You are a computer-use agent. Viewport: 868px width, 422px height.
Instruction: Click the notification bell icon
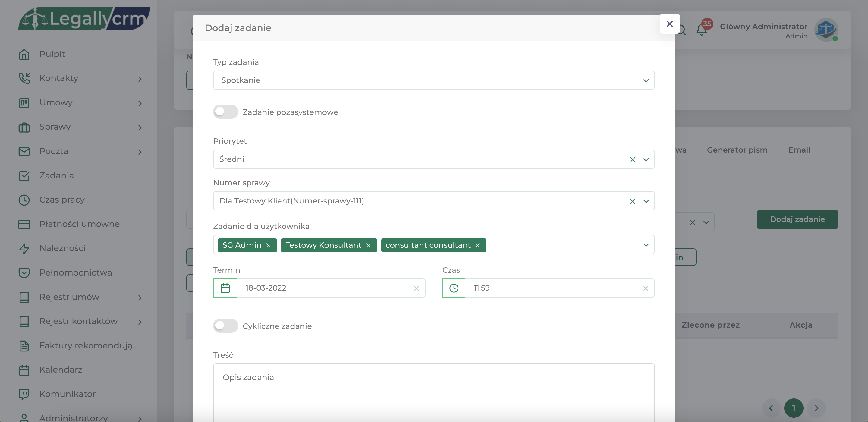[x=702, y=30]
